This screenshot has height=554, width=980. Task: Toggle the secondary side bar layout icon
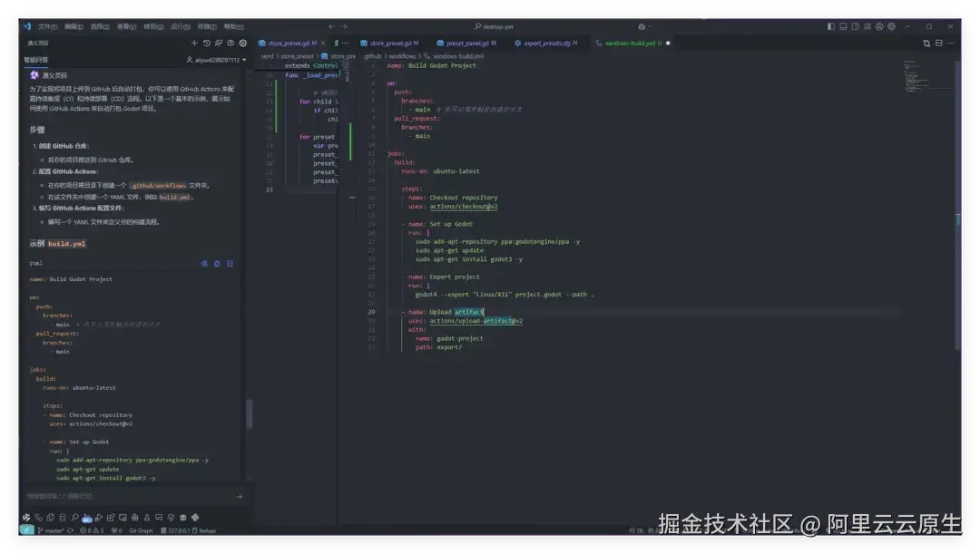point(855,27)
